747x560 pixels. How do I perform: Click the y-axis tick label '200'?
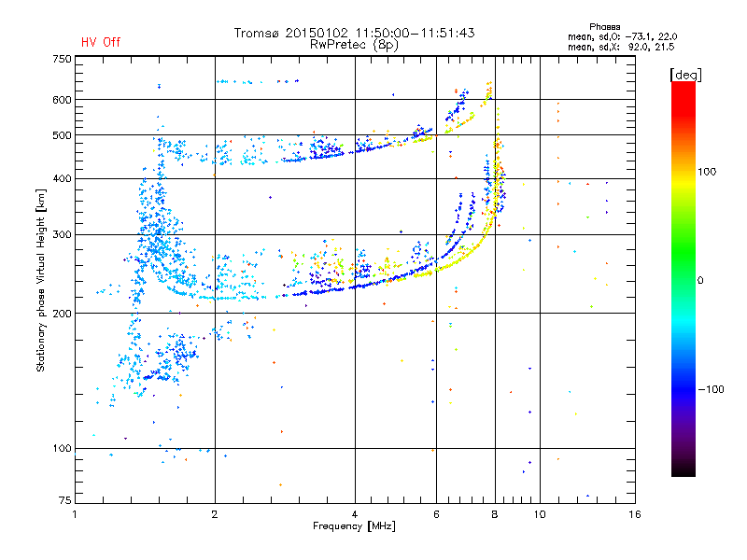click(x=62, y=314)
